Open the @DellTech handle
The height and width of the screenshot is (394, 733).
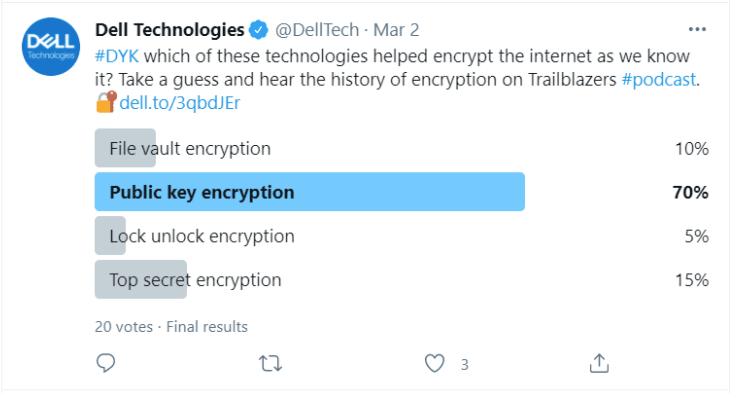(317, 30)
